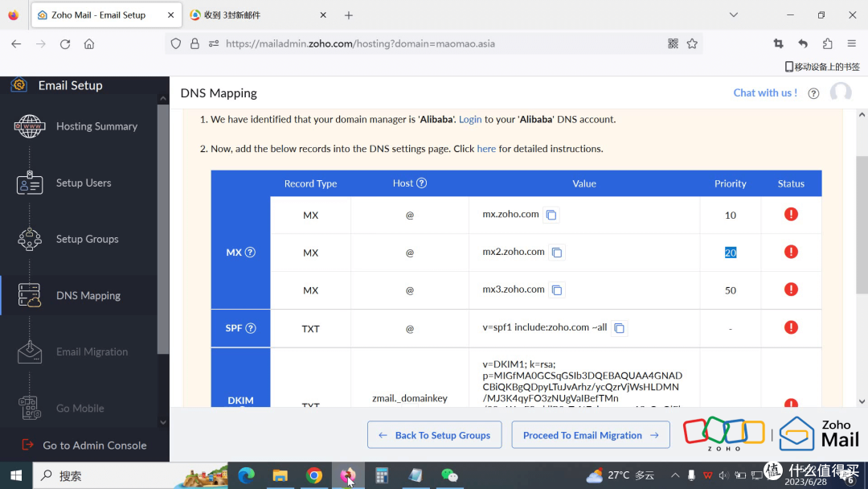
Task: Click main page scroll down arrow
Action: (x=862, y=401)
